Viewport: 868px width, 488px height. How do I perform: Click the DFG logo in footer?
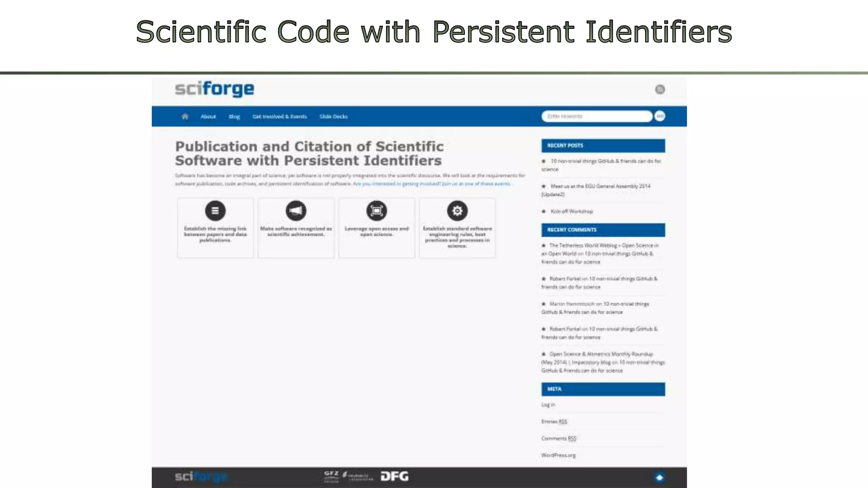coord(394,477)
